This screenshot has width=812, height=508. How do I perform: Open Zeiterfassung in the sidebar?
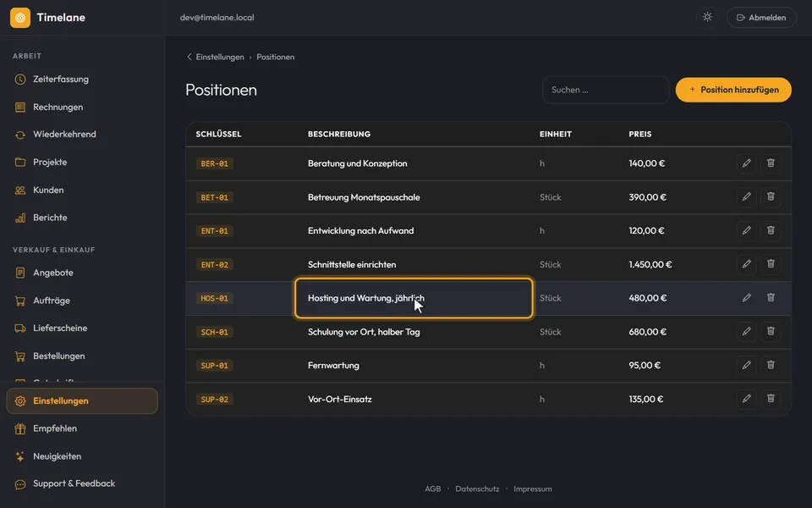[82, 80]
